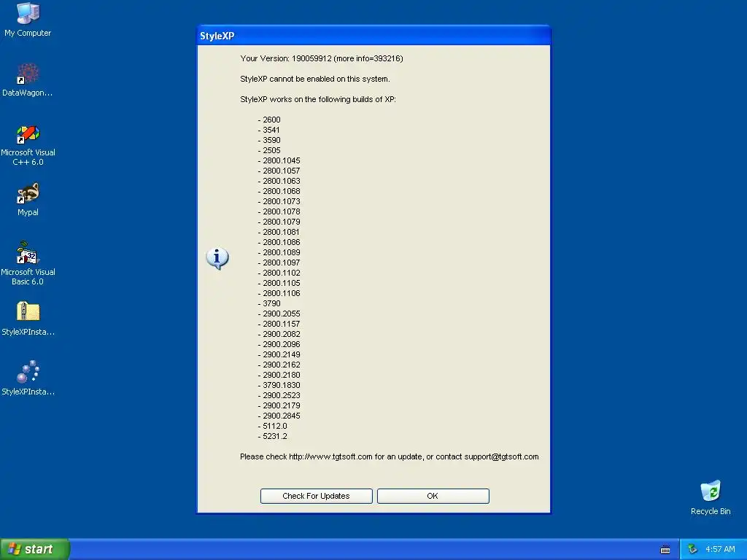Image resolution: width=747 pixels, height=560 pixels.
Task: Click build entry '- 2900.2179'
Action: point(279,405)
